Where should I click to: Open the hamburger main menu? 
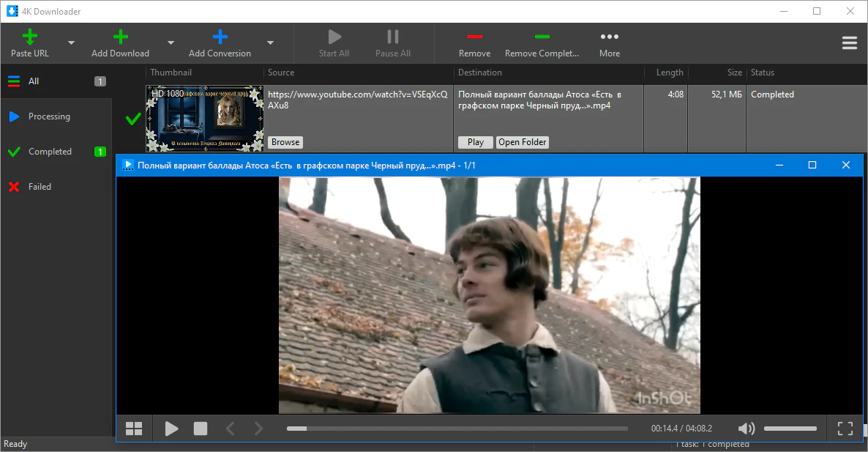(849, 42)
